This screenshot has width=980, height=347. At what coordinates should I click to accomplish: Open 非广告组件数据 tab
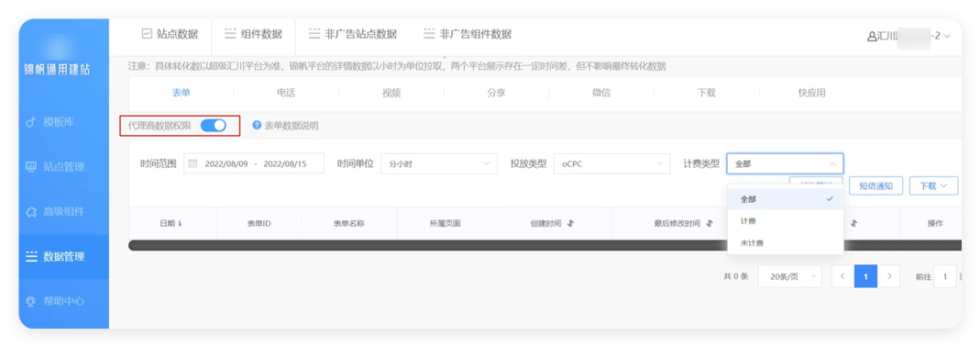pos(468,35)
